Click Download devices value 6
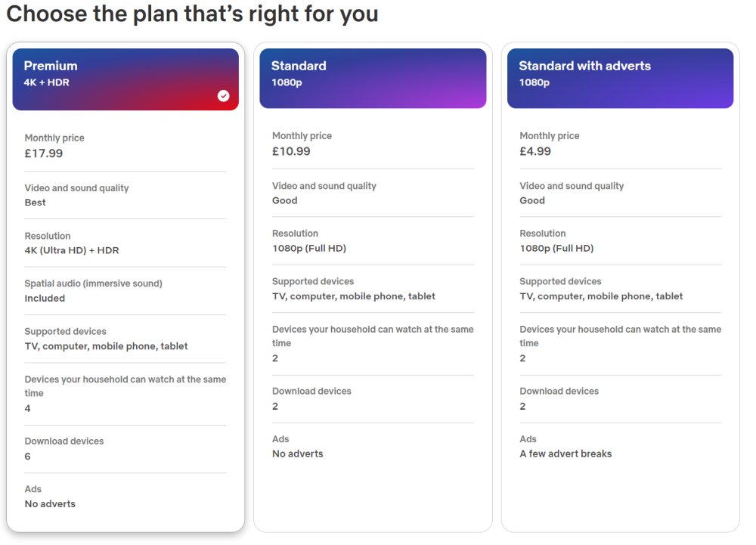This screenshot has width=756, height=545. point(27,457)
